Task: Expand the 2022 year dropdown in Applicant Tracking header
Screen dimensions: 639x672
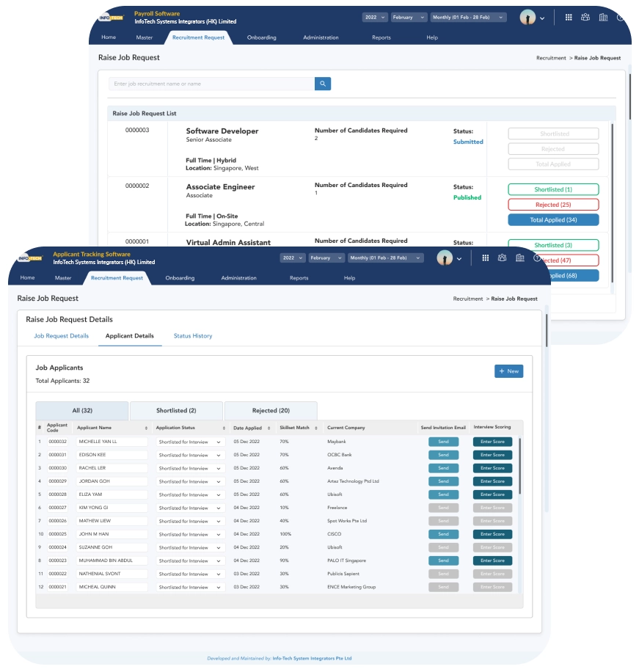Action: point(291,258)
